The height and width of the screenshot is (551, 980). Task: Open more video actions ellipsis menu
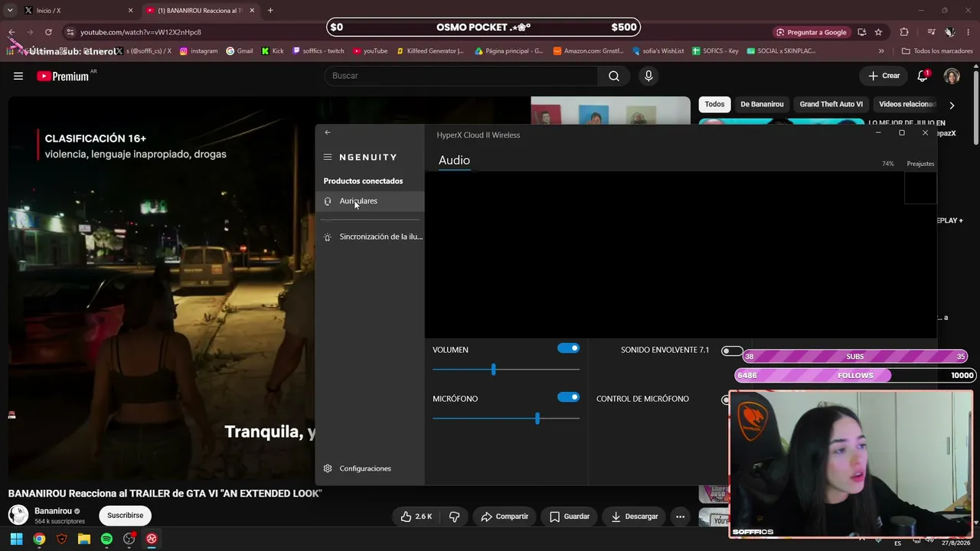pos(680,517)
